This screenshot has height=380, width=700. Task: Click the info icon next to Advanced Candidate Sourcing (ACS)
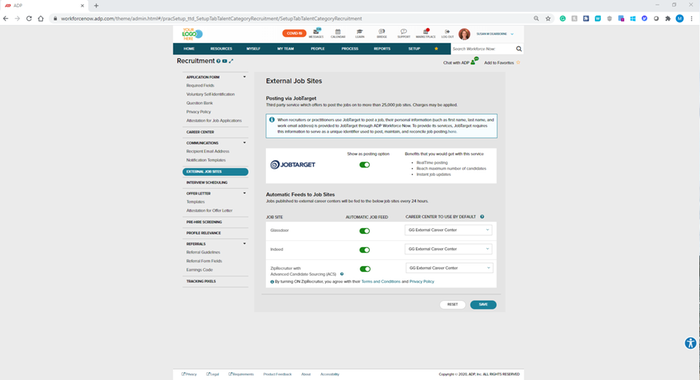click(342, 274)
